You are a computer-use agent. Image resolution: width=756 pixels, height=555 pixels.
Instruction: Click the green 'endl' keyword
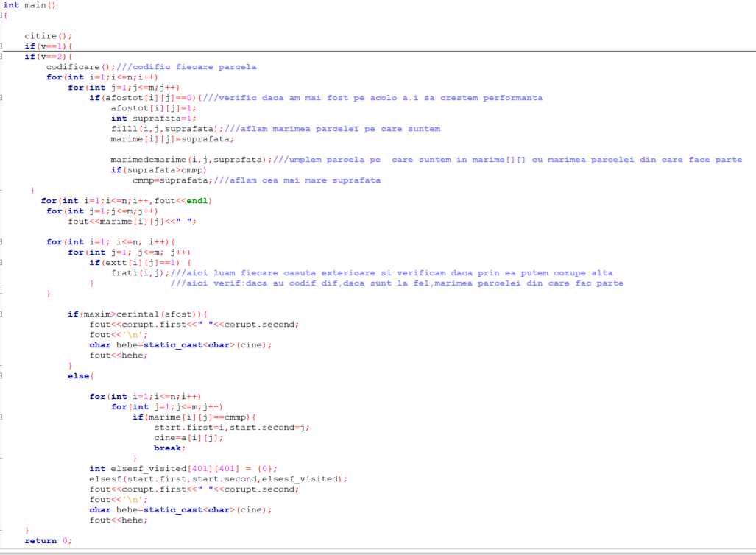tap(197, 201)
